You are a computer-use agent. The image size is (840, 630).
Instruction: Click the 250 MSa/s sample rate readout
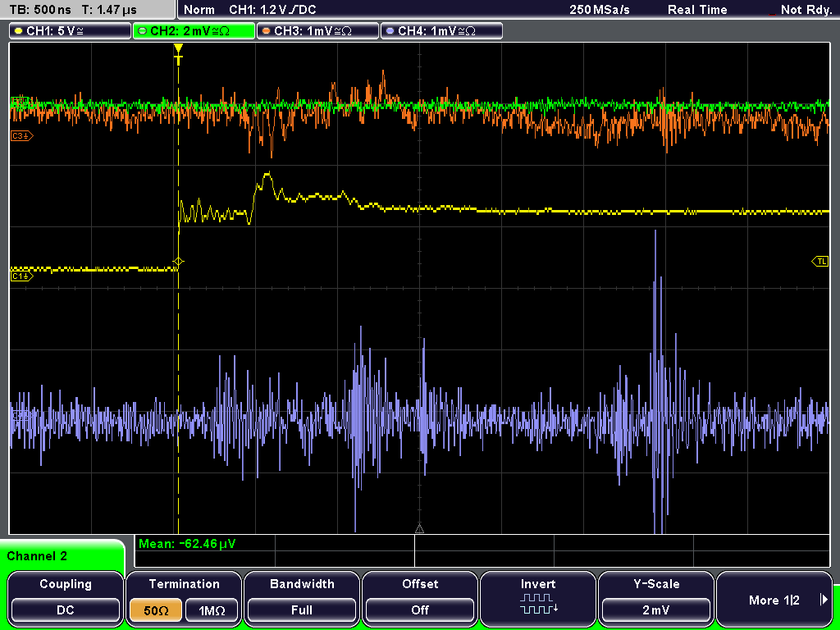[x=600, y=10]
